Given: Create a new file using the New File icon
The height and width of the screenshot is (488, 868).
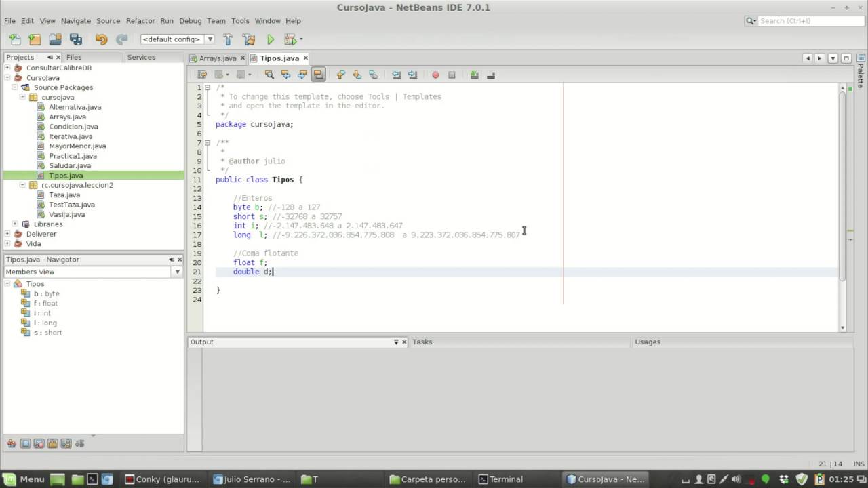Looking at the screenshot, I should pyautogui.click(x=15, y=39).
